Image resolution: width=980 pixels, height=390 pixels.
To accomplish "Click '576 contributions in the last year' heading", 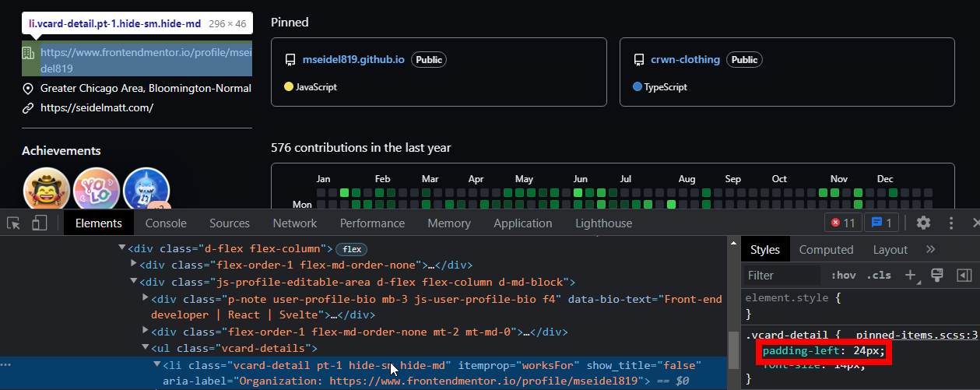I will 361,147.
